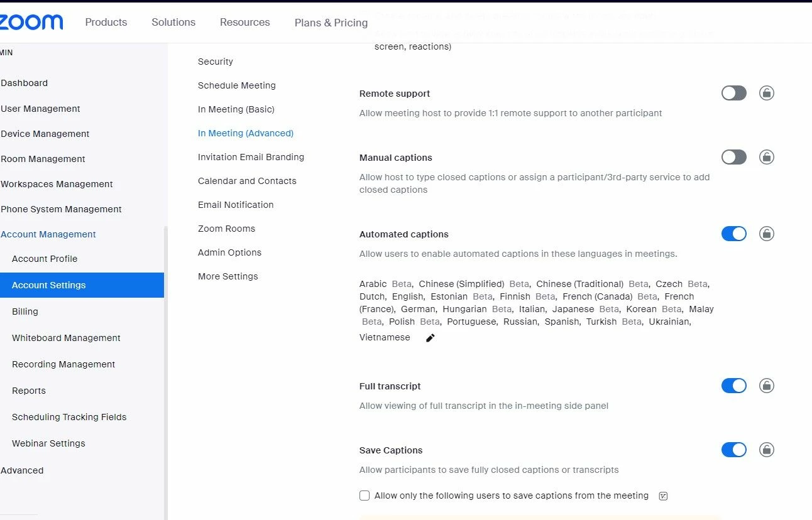Click lock icon for Manual captions
The height and width of the screenshot is (520, 812).
(766, 157)
